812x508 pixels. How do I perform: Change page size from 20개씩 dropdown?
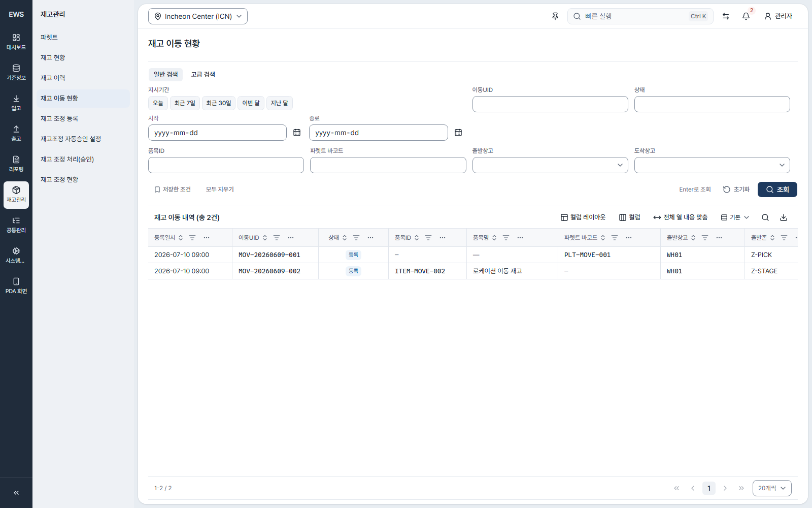click(772, 488)
